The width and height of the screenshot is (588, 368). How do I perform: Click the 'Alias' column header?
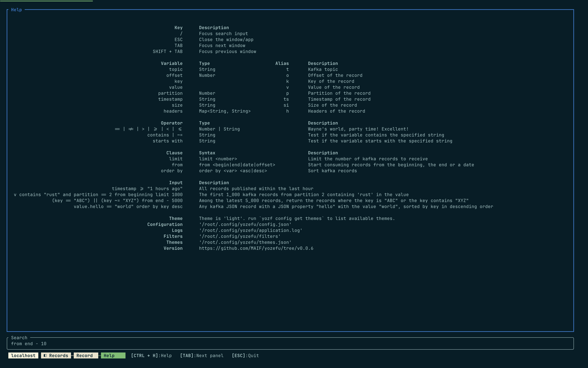click(282, 63)
